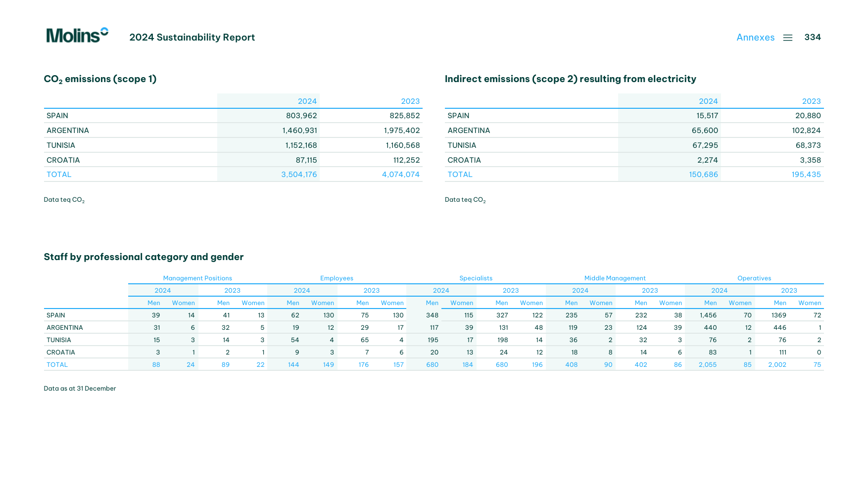The height and width of the screenshot is (488, 868).
Task: Click Argentina scope 2 value 65,600
Action: tap(705, 131)
